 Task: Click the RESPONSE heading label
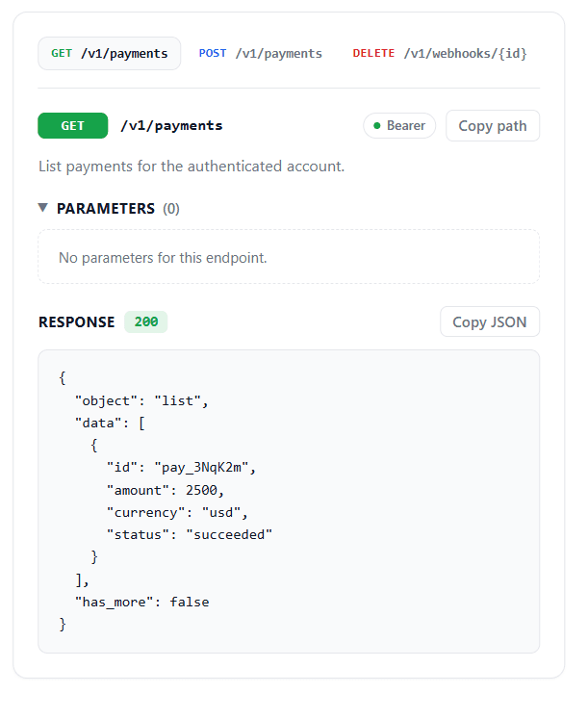pos(77,321)
